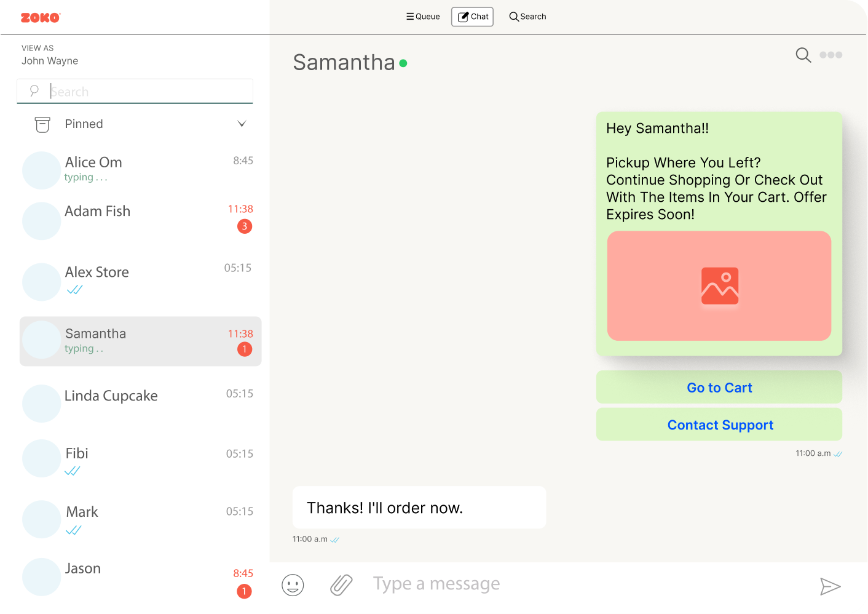Screen dimensions: 868x614
Task: Click Adam Fish's unread badge showing 3
Action: click(x=245, y=226)
